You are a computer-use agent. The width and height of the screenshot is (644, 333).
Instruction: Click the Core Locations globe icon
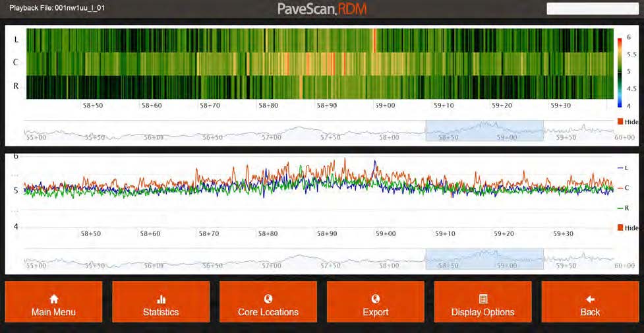[x=268, y=299]
